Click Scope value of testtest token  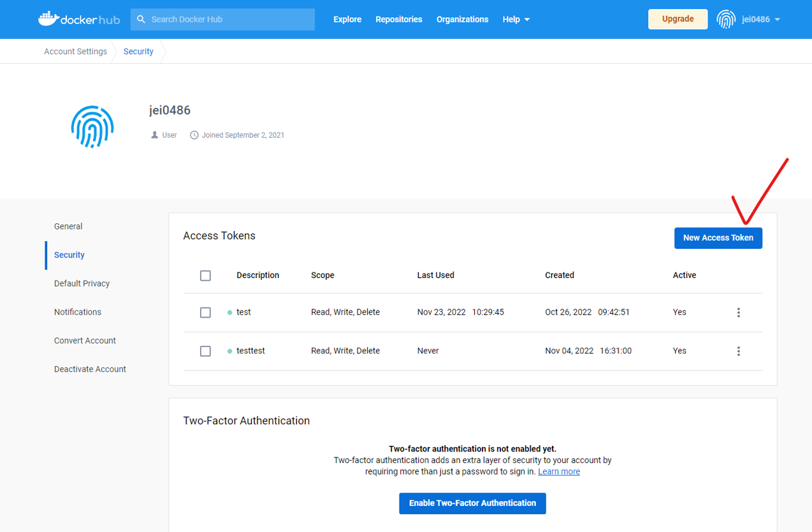coord(345,351)
